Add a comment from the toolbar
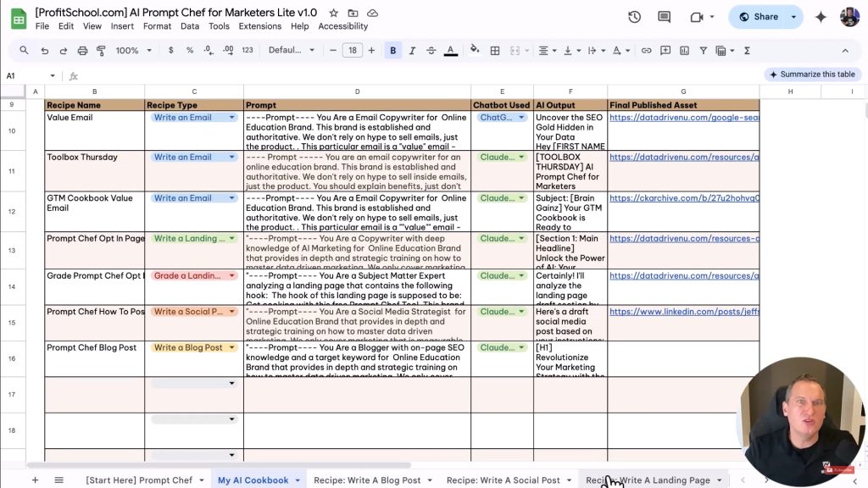The width and height of the screenshot is (868, 488). (x=665, y=50)
